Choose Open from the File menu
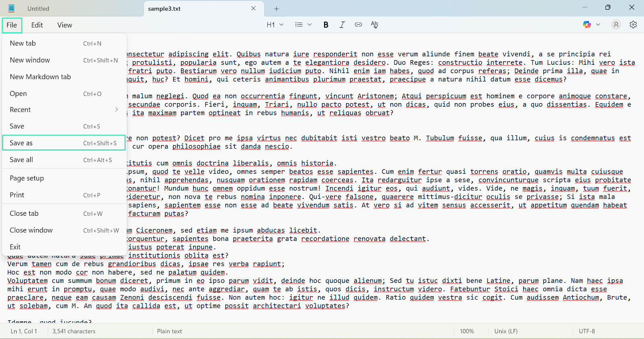644x339 pixels. (64, 93)
